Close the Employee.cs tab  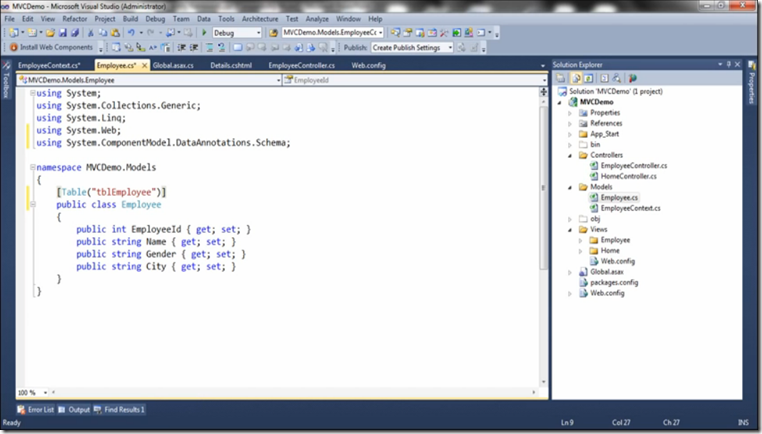[x=144, y=65]
